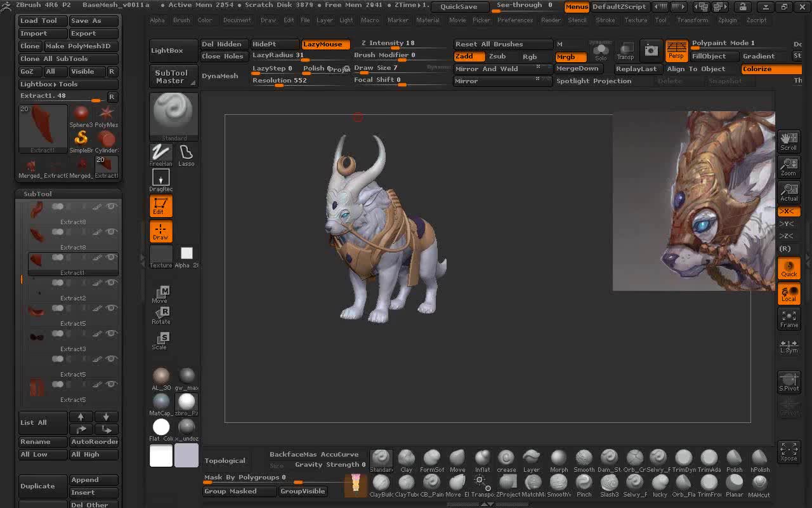This screenshot has width=812, height=508.
Task: Enable Zsub sculpt mode
Action: pos(497,57)
